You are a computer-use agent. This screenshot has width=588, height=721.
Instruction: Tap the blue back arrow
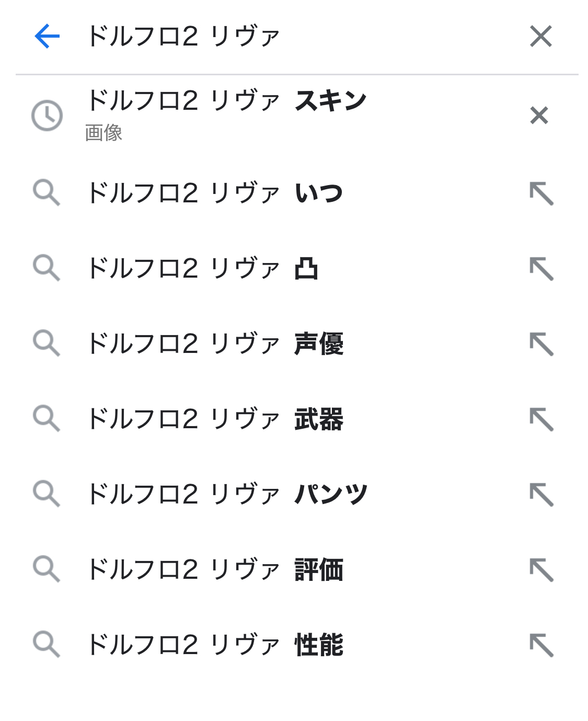coord(47,36)
